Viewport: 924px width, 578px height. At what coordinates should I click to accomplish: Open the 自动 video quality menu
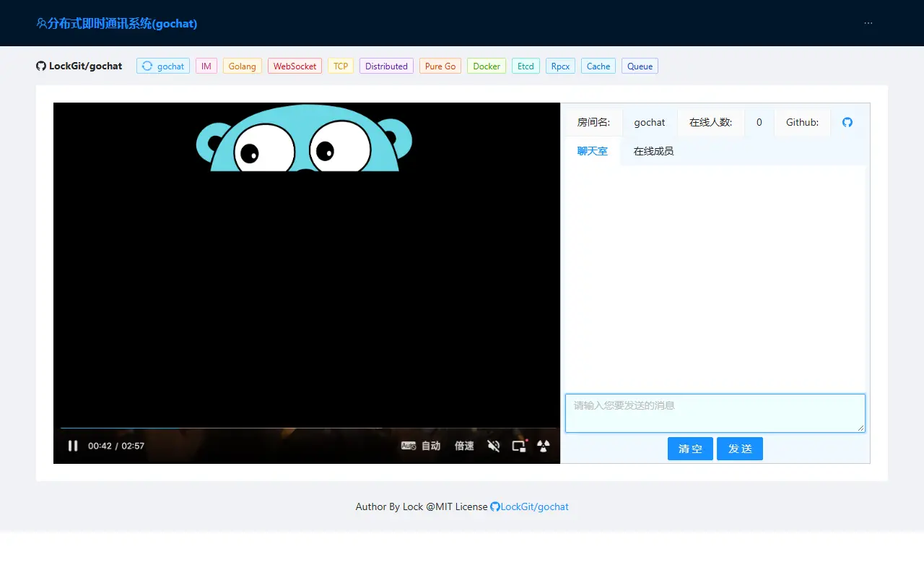(421, 446)
